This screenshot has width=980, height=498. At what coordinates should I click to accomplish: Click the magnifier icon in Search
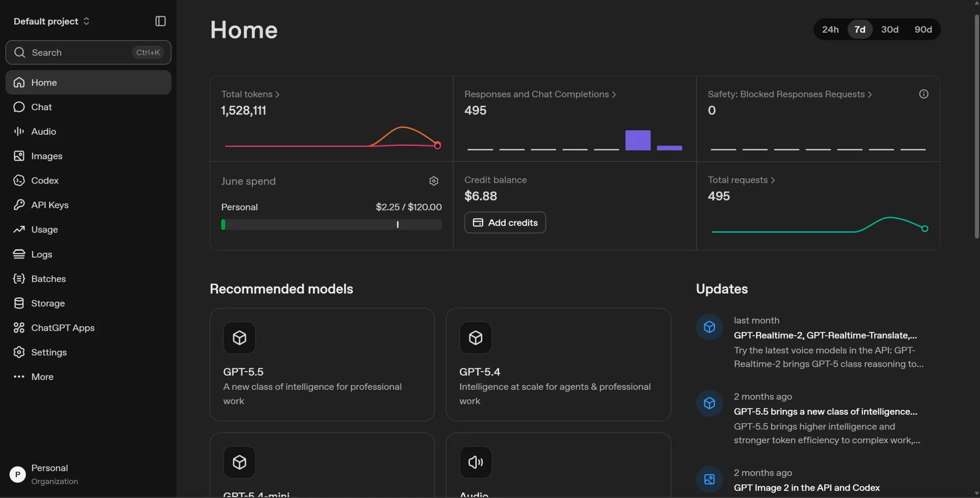pyautogui.click(x=20, y=52)
